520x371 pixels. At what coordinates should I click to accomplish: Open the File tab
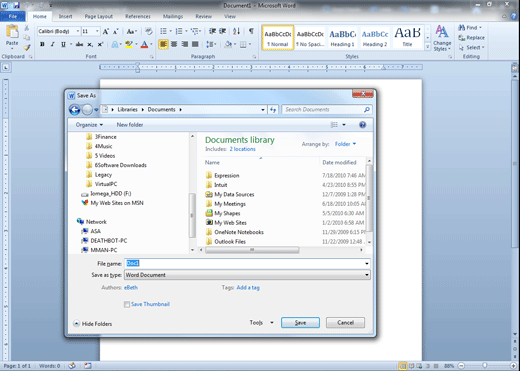point(13,16)
